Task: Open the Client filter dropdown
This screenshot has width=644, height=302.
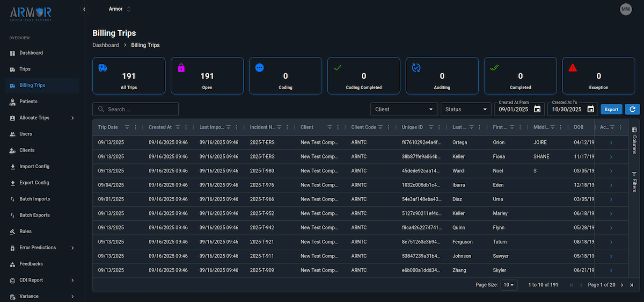Action: (404, 110)
